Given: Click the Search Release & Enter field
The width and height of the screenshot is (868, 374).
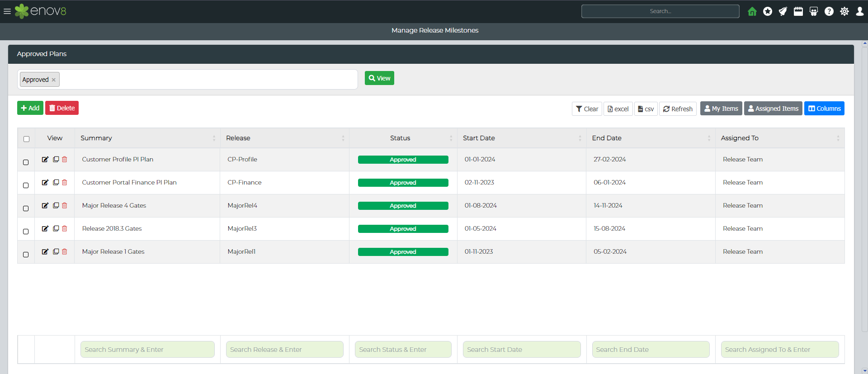Looking at the screenshot, I should pos(285,349).
